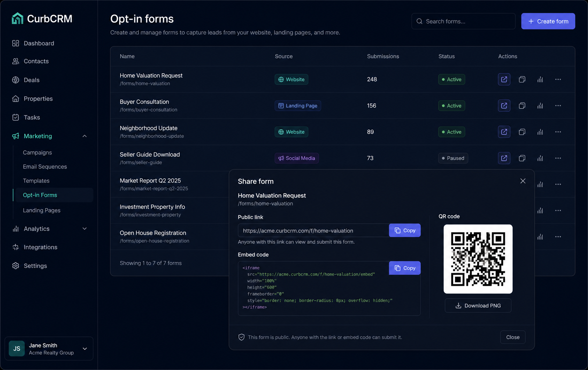Open more options for Buyer Consultation
This screenshot has width=588, height=370.
(558, 106)
